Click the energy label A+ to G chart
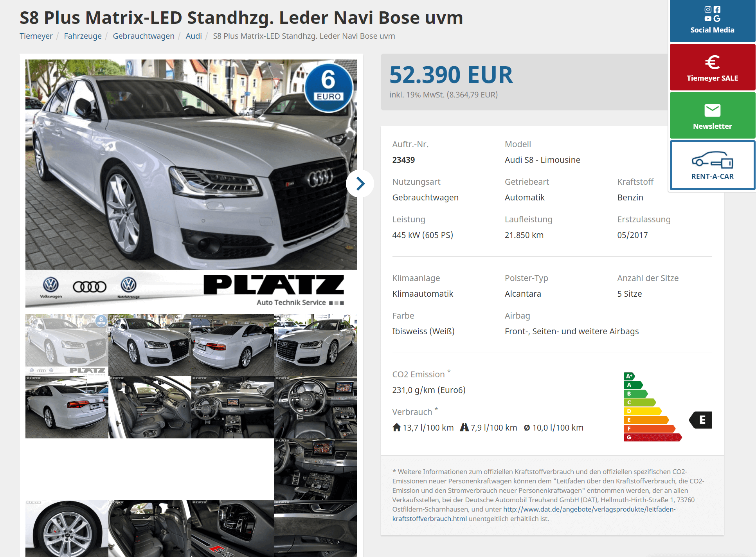756x557 pixels. pyautogui.click(x=653, y=407)
